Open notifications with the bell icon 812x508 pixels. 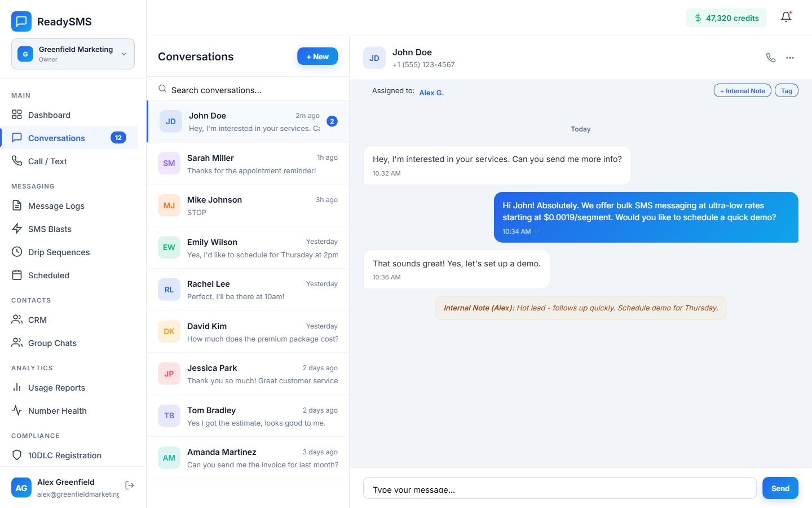[786, 17]
